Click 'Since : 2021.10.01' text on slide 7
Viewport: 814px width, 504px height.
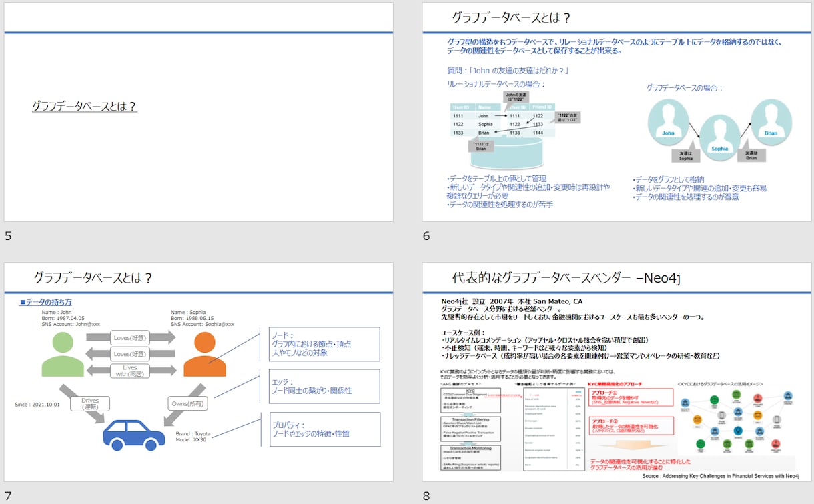point(37,405)
